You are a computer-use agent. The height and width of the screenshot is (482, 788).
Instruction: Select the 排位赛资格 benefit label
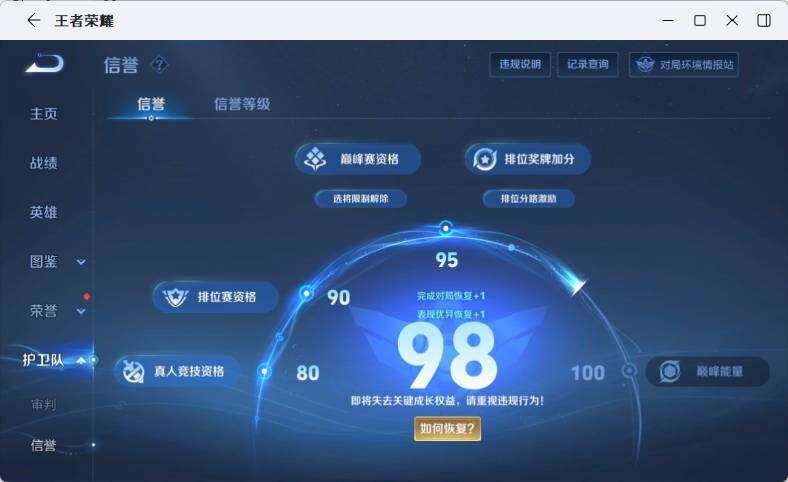pos(227,297)
